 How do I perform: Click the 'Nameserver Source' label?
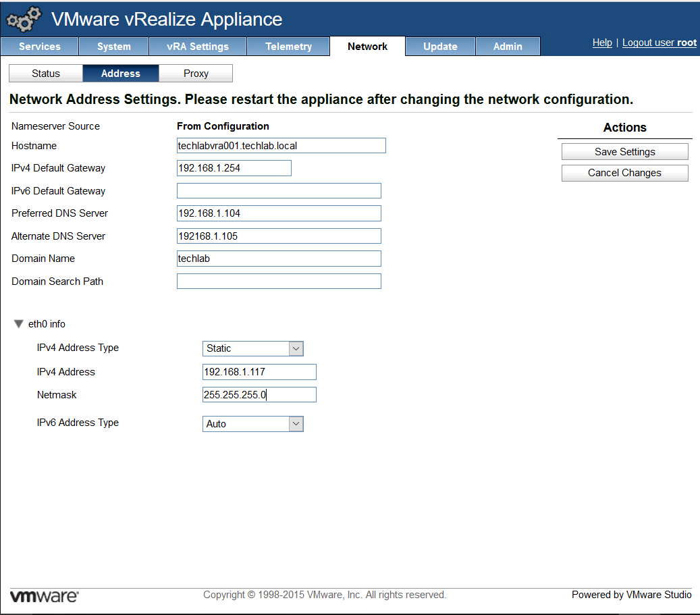pyautogui.click(x=56, y=126)
